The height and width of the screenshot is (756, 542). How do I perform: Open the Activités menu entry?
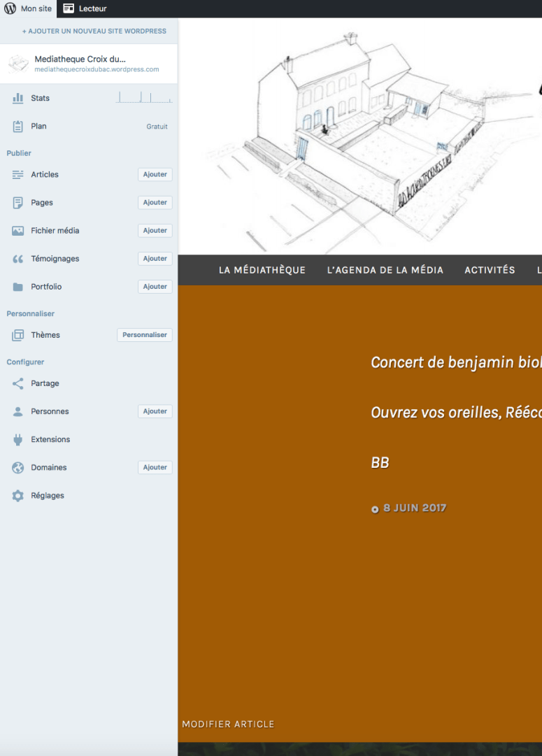coord(490,270)
